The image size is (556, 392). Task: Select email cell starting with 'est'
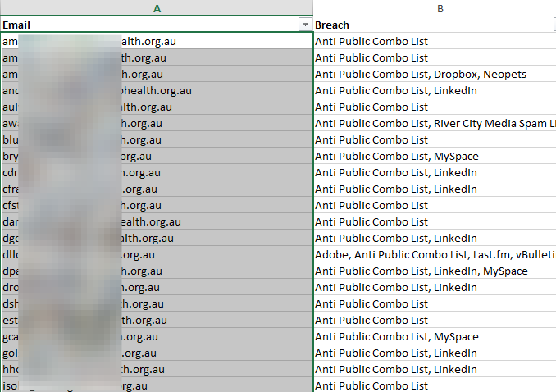[x=157, y=321]
